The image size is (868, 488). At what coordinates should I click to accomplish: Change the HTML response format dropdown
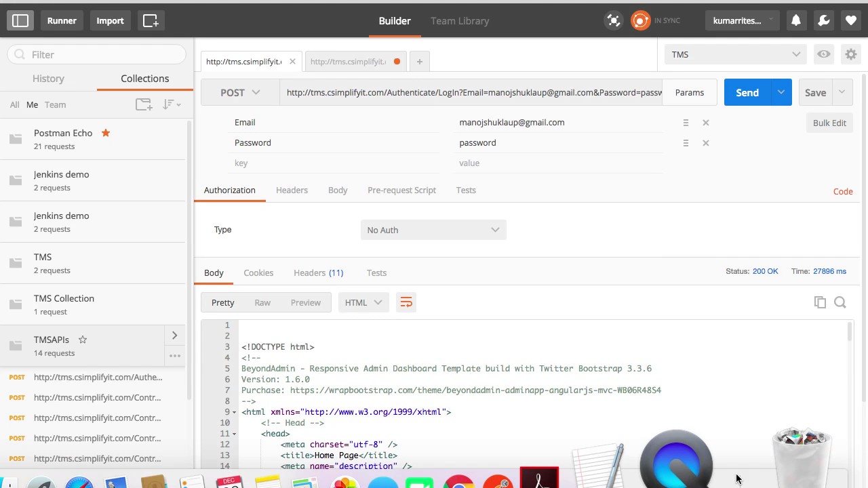pyautogui.click(x=363, y=302)
